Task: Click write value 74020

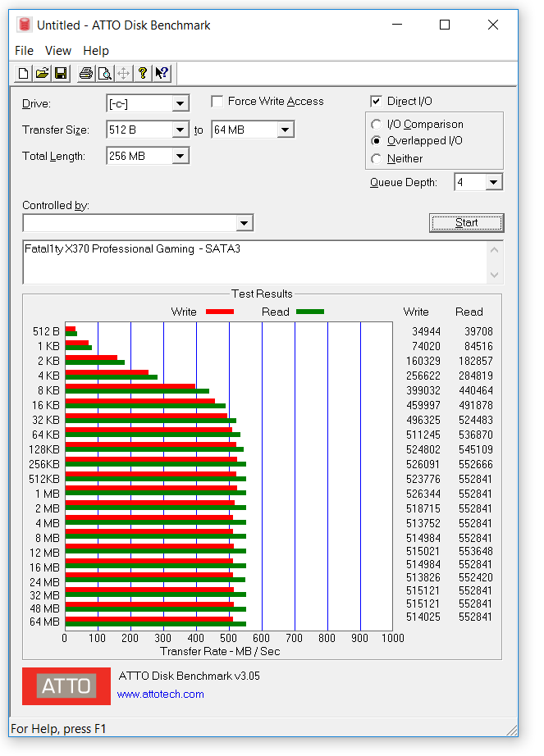Action: [427, 346]
